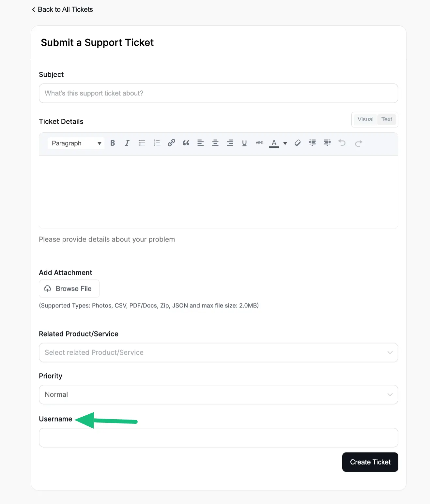The width and height of the screenshot is (430, 504).
Task: Toggle underline formatting
Action: [x=244, y=143]
